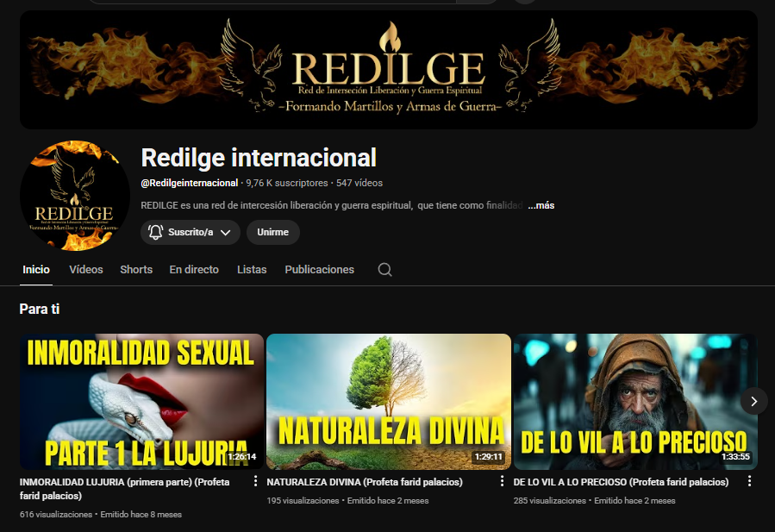The width and height of the screenshot is (775, 532).
Task: Open the Publicaciones tab
Action: (319, 270)
